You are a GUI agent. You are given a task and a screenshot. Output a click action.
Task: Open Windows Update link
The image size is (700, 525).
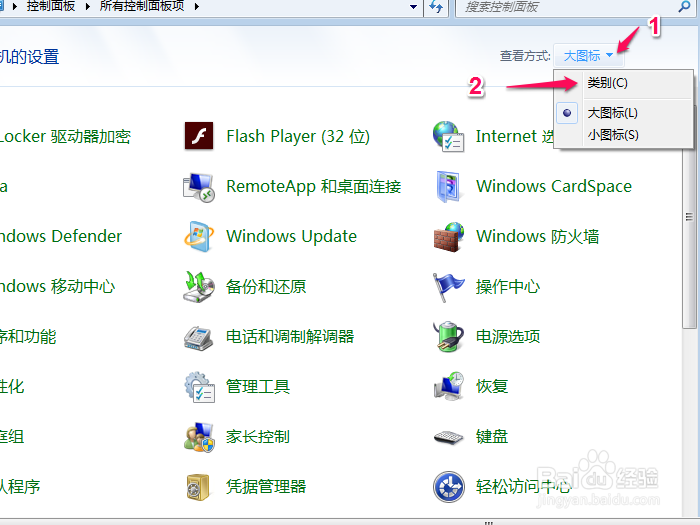click(x=292, y=237)
